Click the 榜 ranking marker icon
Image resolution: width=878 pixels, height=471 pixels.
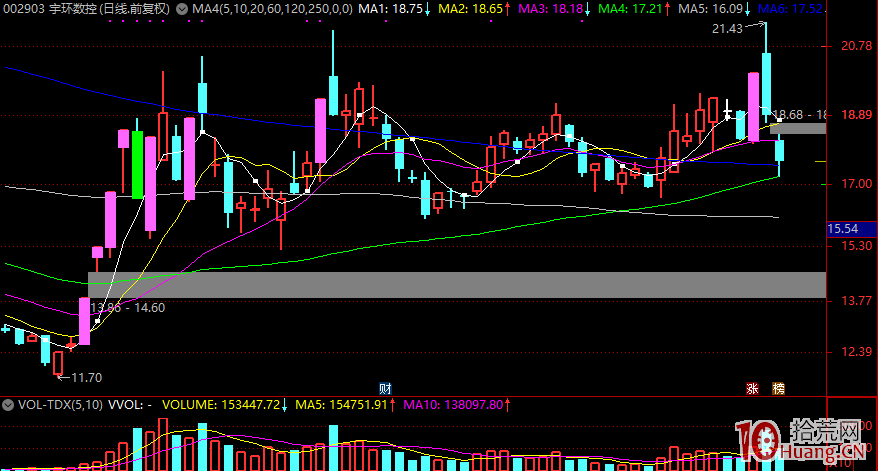[779, 387]
